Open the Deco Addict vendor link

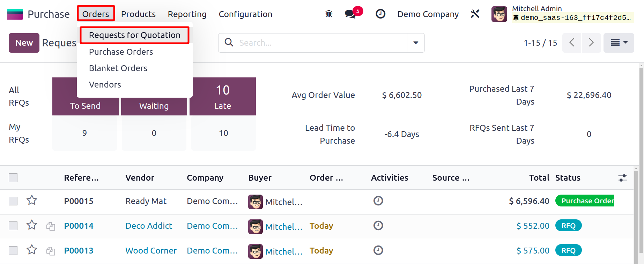click(x=149, y=226)
